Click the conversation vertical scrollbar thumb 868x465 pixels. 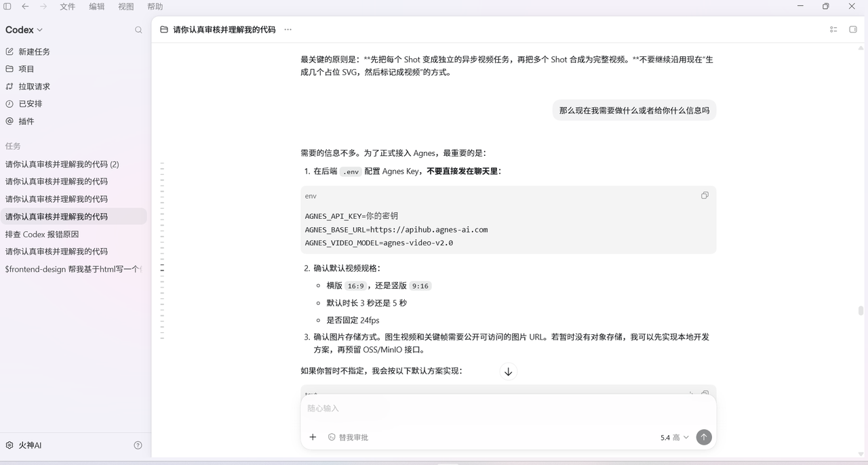point(861,311)
